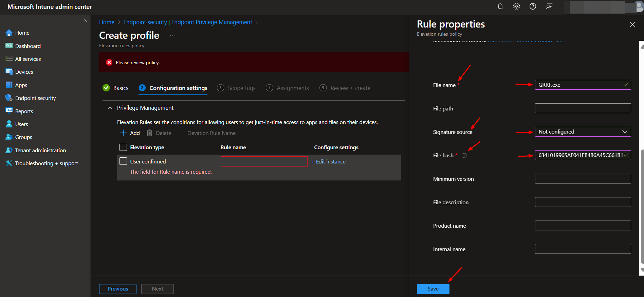The height and width of the screenshot is (297, 644).
Task: Click Endpoint security breadcrumb link
Action: click(x=188, y=22)
